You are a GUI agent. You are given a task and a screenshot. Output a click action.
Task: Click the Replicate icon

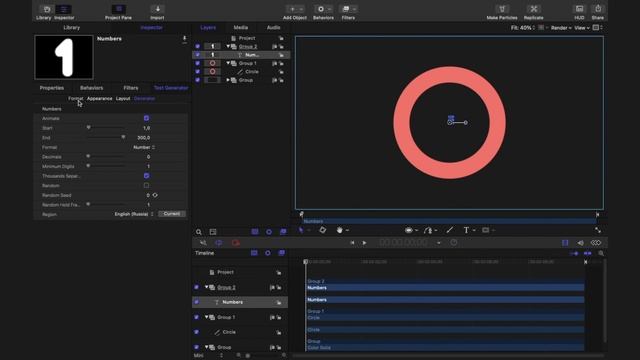(x=533, y=9)
